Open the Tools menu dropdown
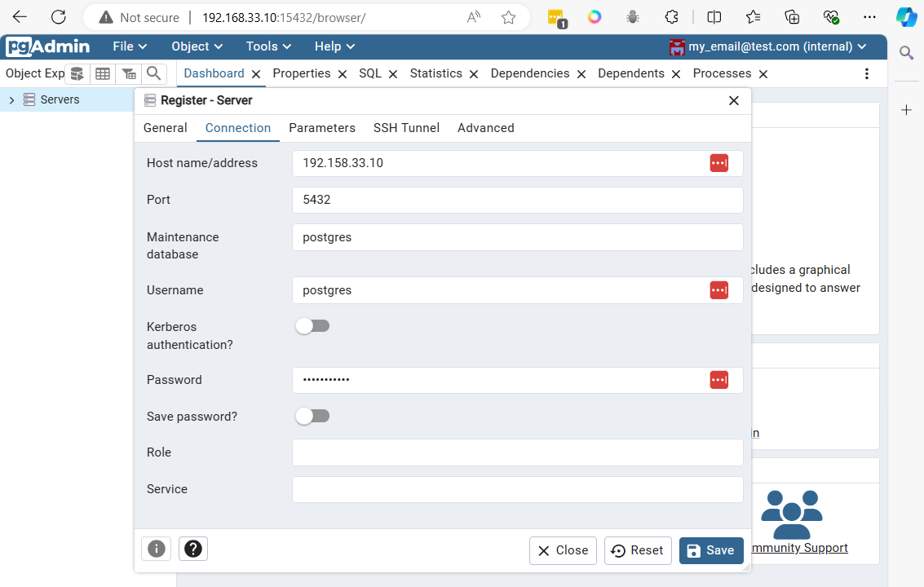Screen dimensions: 924x587 point(268,46)
